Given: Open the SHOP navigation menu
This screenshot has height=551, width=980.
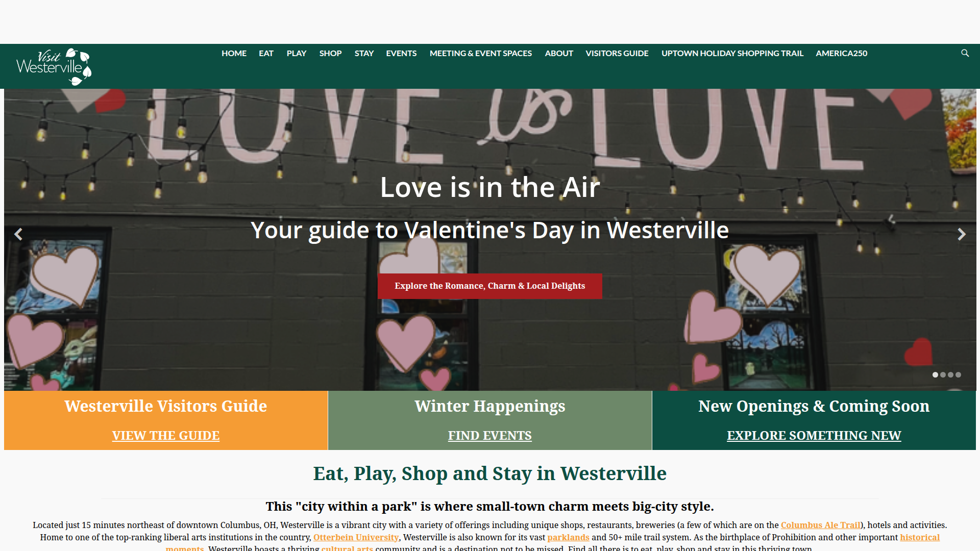Looking at the screenshot, I should tap(330, 53).
